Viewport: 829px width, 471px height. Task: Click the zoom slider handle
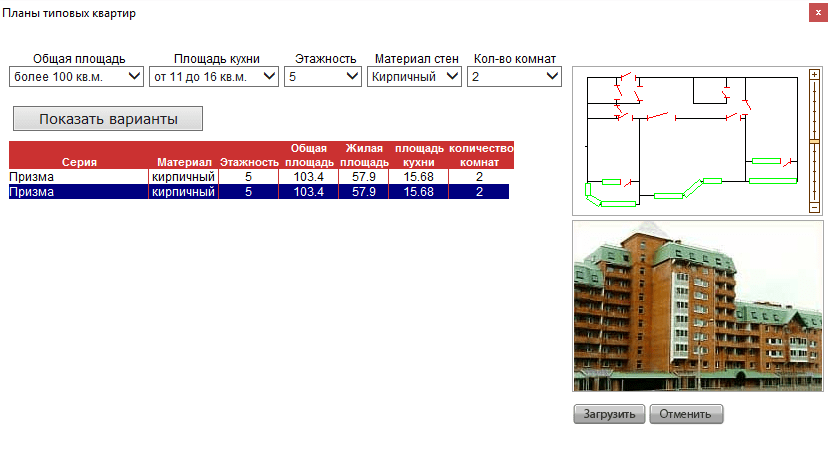click(x=814, y=141)
